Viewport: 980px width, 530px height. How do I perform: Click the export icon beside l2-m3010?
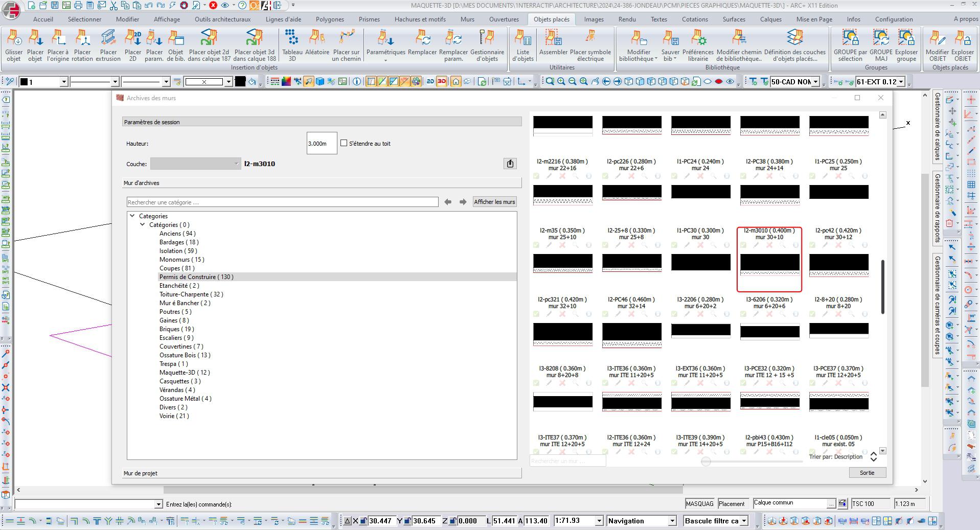(x=510, y=164)
